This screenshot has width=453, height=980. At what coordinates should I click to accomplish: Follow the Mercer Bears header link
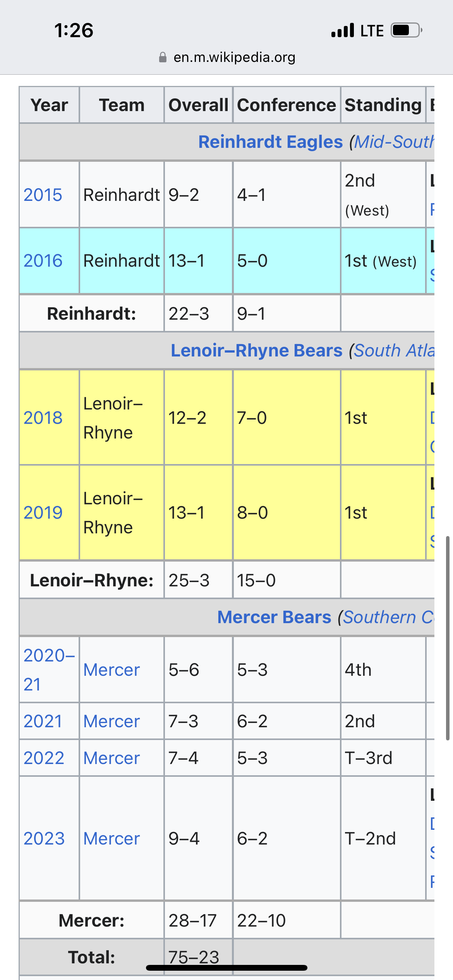(x=274, y=617)
